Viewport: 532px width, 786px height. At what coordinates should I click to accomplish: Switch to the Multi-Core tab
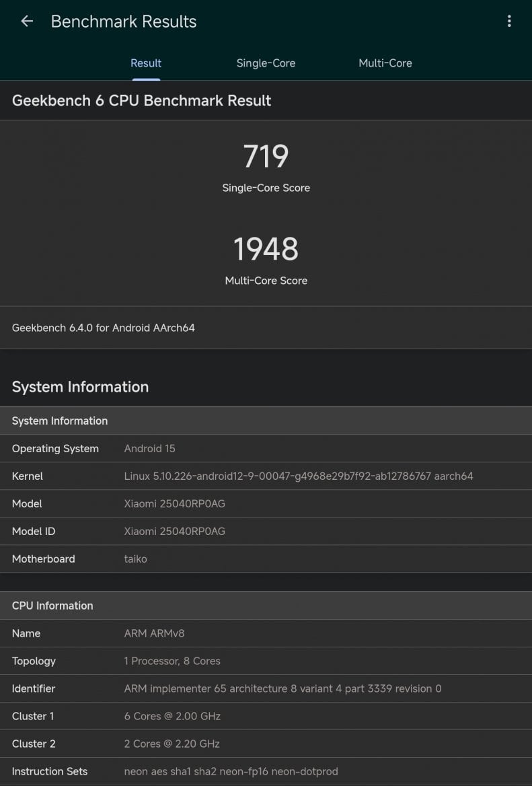coord(385,63)
